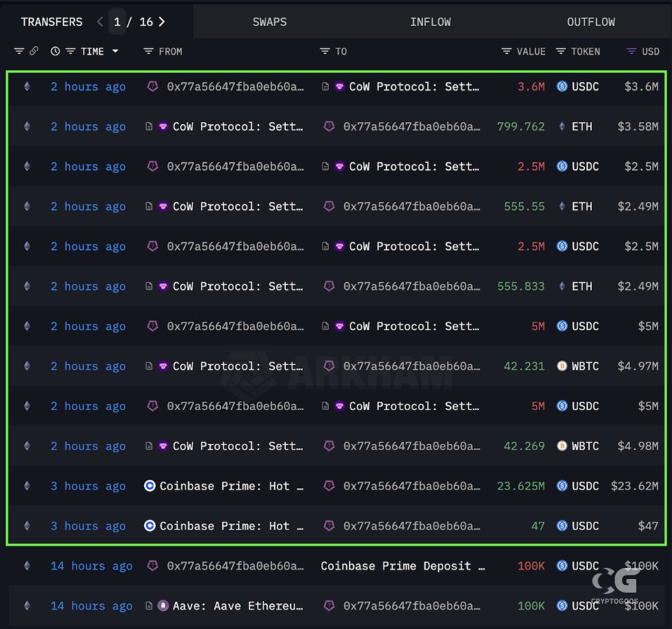Image resolution: width=672 pixels, height=629 pixels.
Task: Click contract document icon in Aave row
Action: 149,606
